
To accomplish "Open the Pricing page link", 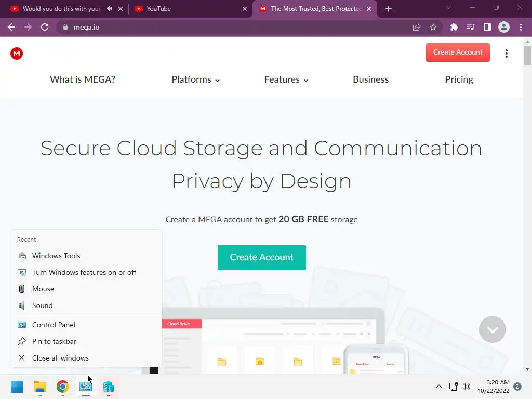I will coord(459,79).
